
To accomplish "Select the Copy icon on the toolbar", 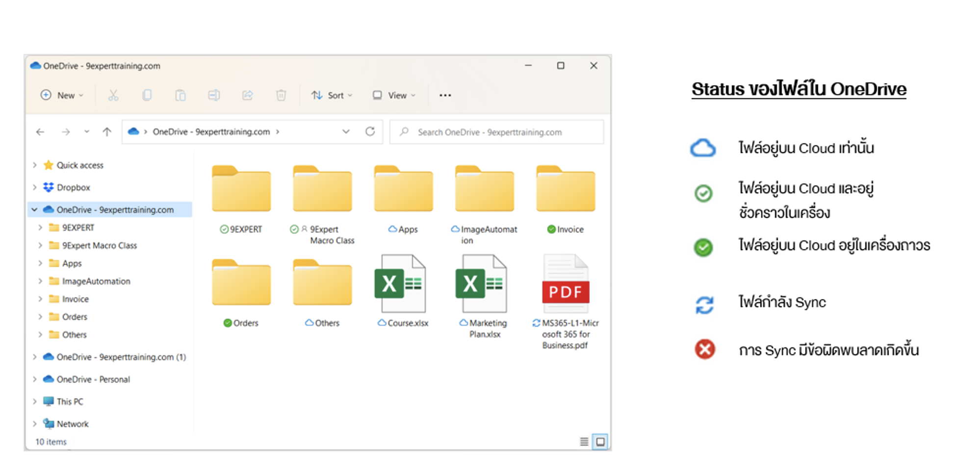I will pos(147,95).
